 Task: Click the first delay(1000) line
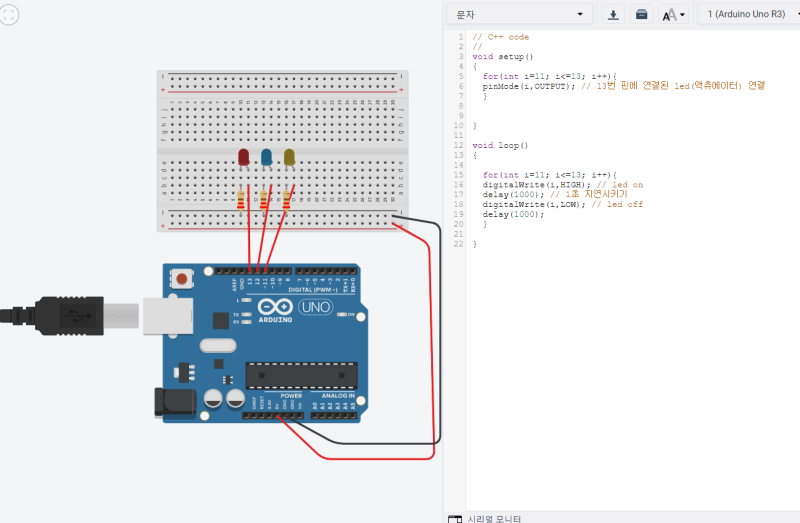(x=555, y=194)
